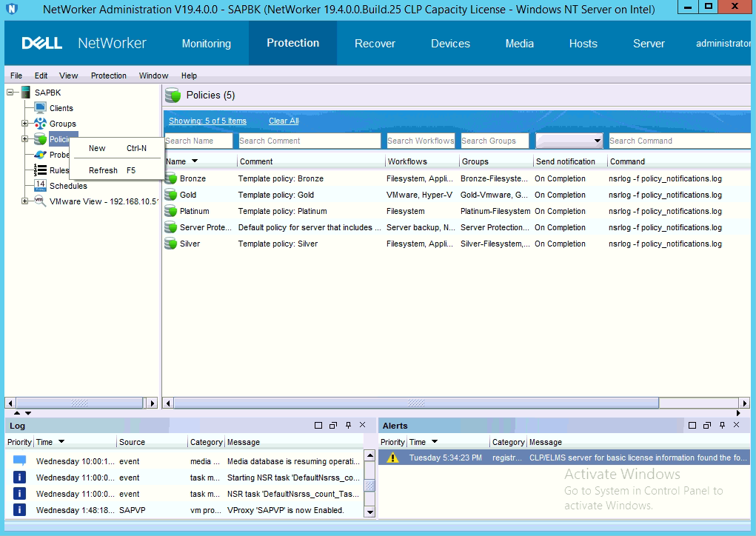Viewport: 756px width, 536px height.
Task: Click the VMware View tree icon
Action: [41, 201]
